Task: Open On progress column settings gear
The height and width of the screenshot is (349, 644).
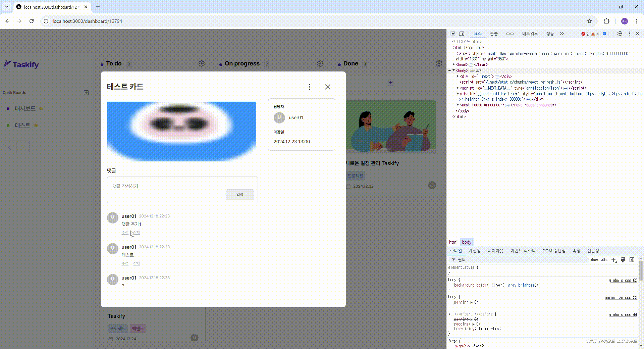Action: point(320,63)
